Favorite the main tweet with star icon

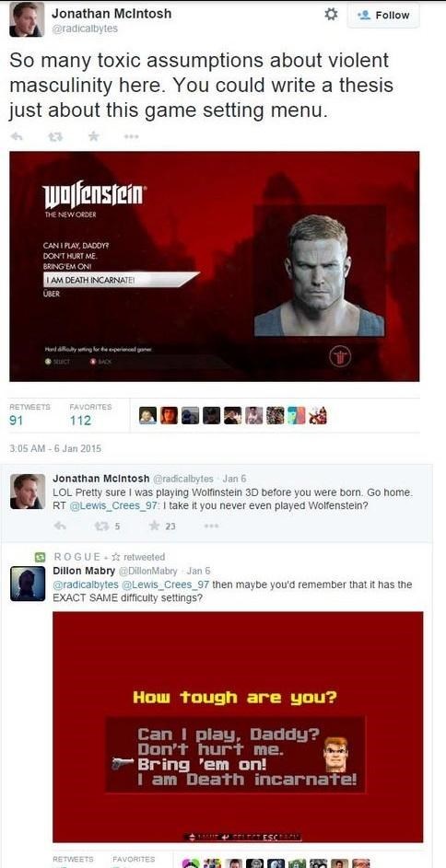pyautogui.click(x=94, y=136)
